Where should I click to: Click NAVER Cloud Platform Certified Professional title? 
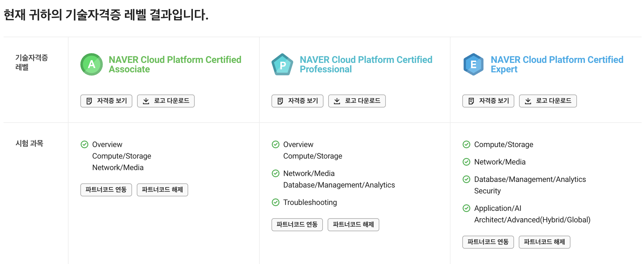[x=366, y=64]
